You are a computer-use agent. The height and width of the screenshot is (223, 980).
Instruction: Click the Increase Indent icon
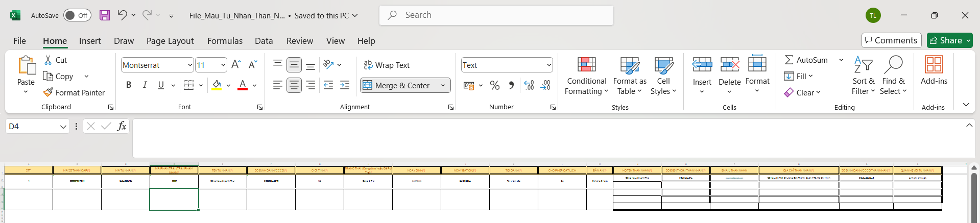[345, 85]
